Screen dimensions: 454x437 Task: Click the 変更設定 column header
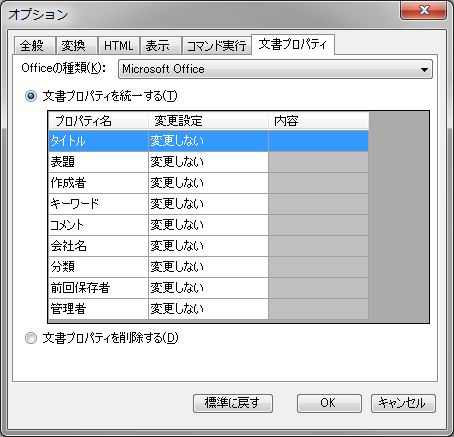[x=208, y=121]
